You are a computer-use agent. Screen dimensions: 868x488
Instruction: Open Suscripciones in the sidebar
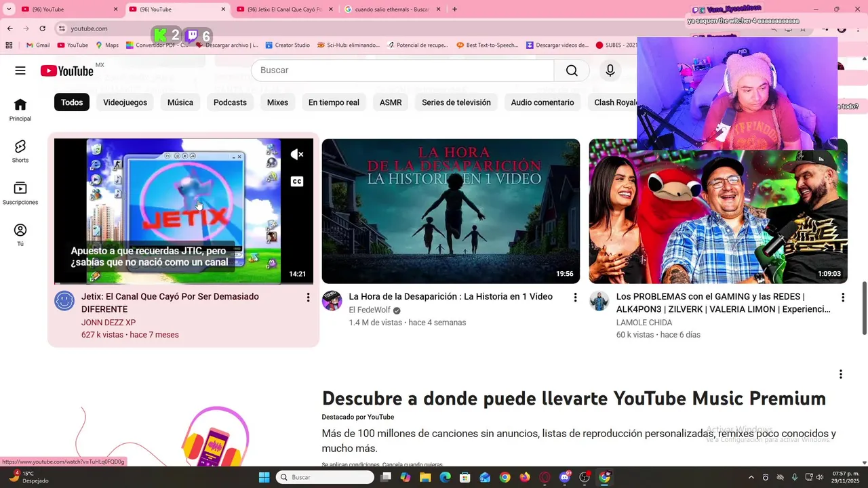[20, 193]
